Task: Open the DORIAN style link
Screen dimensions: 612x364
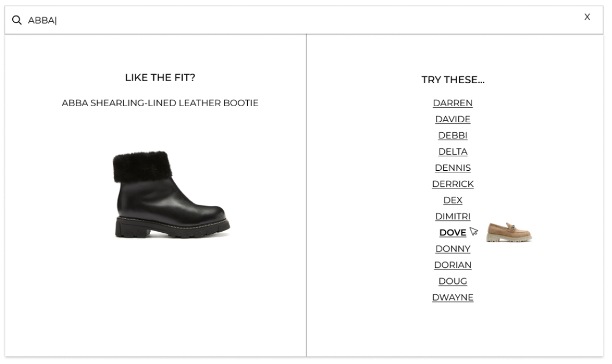Action: click(x=453, y=265)
